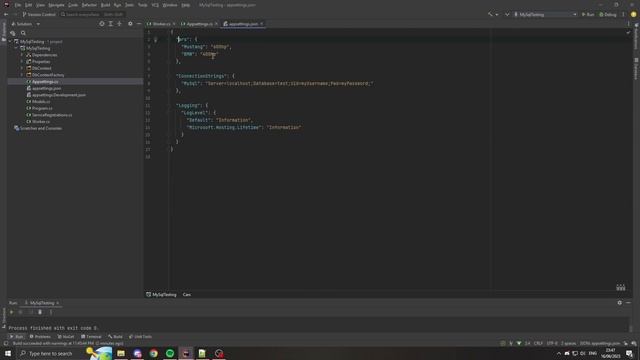Open File Explorer from the taskbar
This screenshot has width=640, height=360.
121,353
